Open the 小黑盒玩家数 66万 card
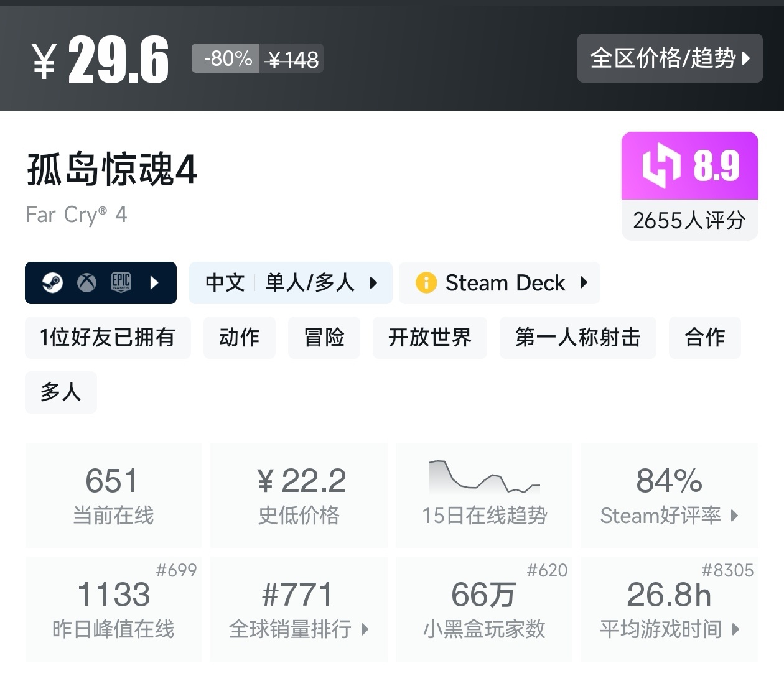The width and height of the screenshot is (784, 676). (x=484, y=609)
